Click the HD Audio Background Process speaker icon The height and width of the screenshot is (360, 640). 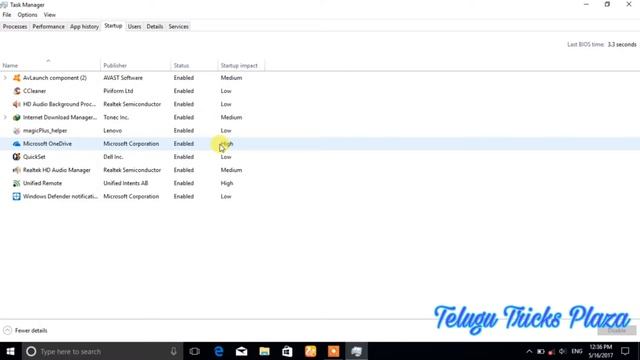coord(16,104)
